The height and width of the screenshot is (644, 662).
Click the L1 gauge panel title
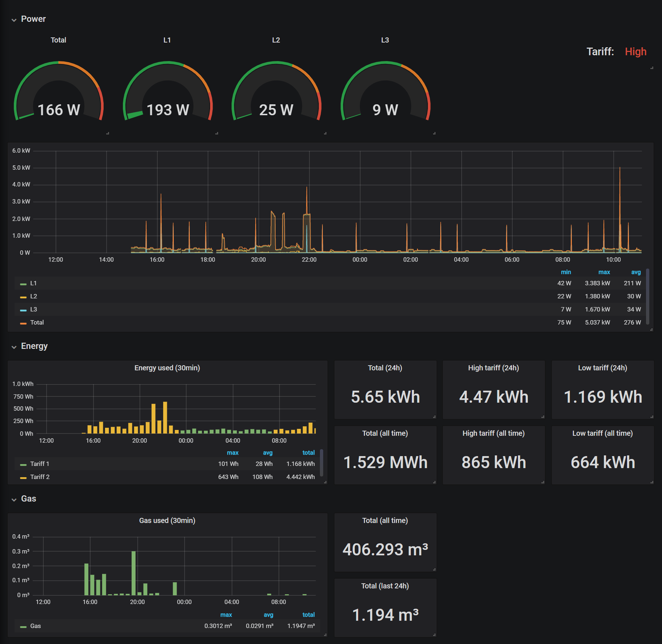[x=167, y=40]
